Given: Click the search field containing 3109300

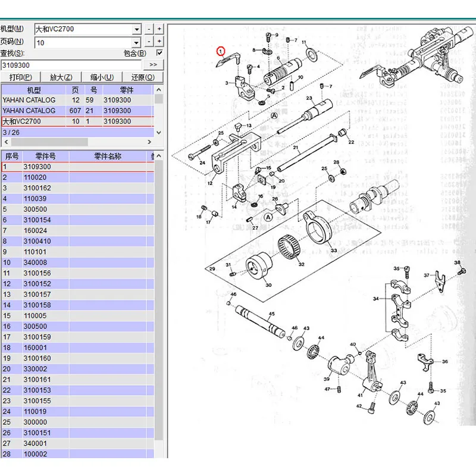Looking at the screenshot, I should pyautogui.click(x=71, y=65).
